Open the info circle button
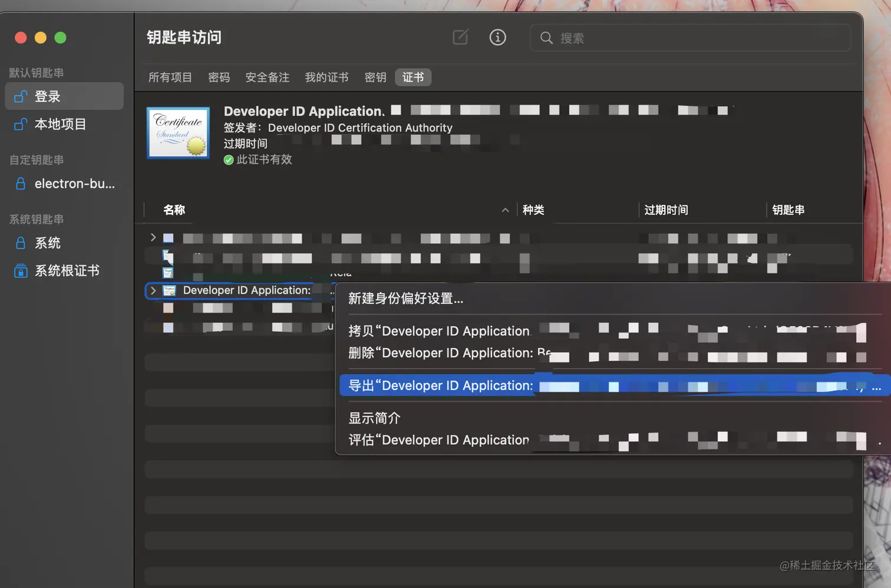This screenshot has width=891, height=588. coord(498,37)
